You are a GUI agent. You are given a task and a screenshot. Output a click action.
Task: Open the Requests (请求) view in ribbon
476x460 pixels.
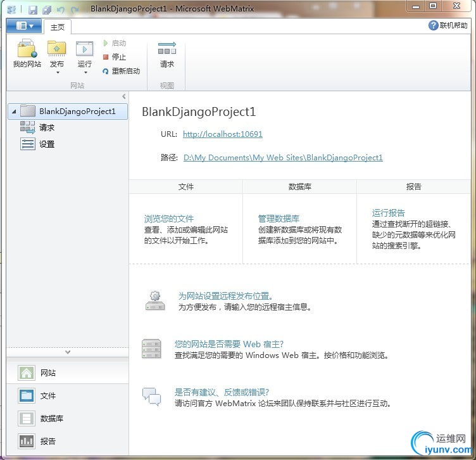[167, 54]
